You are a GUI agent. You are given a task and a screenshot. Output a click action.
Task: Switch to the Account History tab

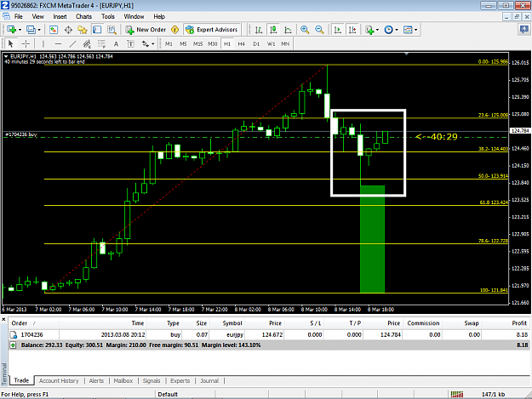coord(59,380)
